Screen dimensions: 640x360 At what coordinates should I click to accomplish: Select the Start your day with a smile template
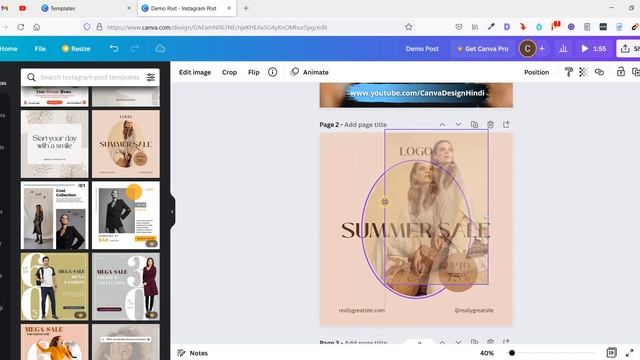coord(54,144)
